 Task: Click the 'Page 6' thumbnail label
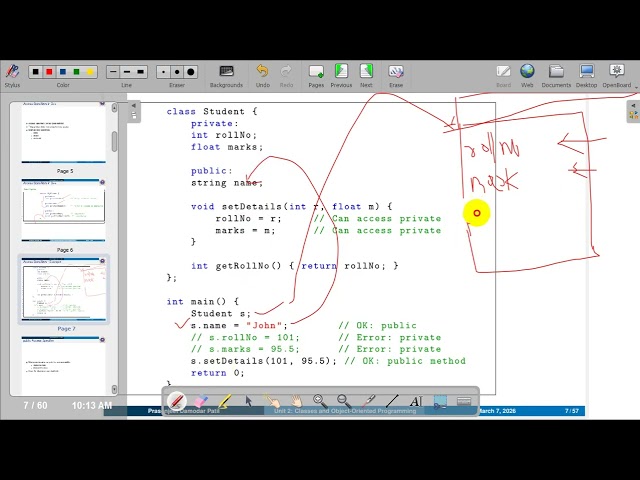[65, 250]
